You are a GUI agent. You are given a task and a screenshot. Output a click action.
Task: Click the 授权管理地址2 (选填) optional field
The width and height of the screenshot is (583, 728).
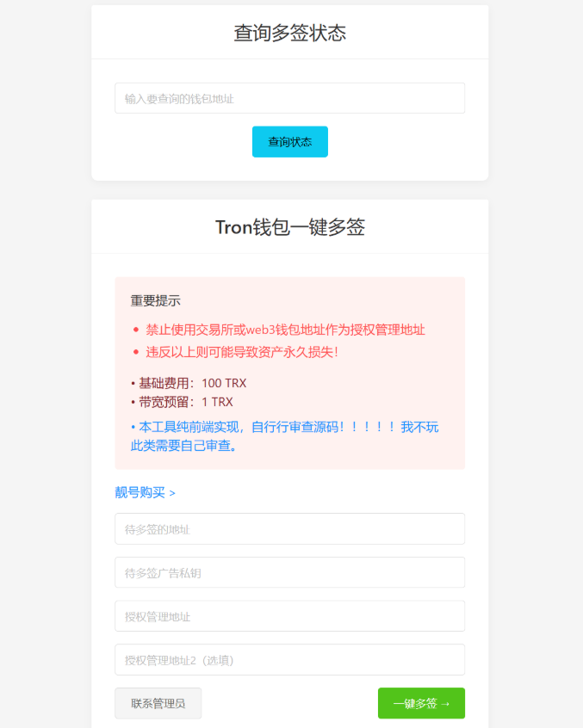coord(290,660)
